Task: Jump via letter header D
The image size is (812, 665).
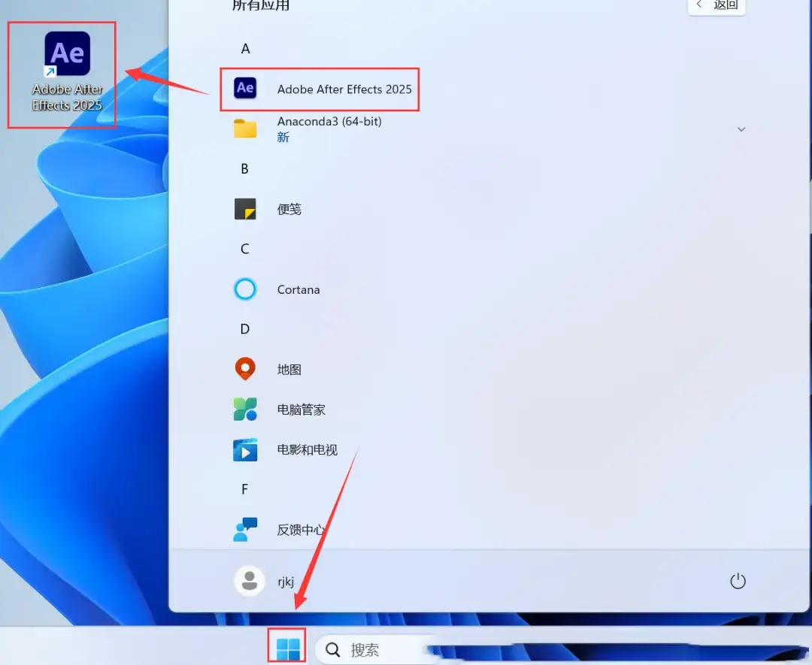Action: [x=244, y=328]
